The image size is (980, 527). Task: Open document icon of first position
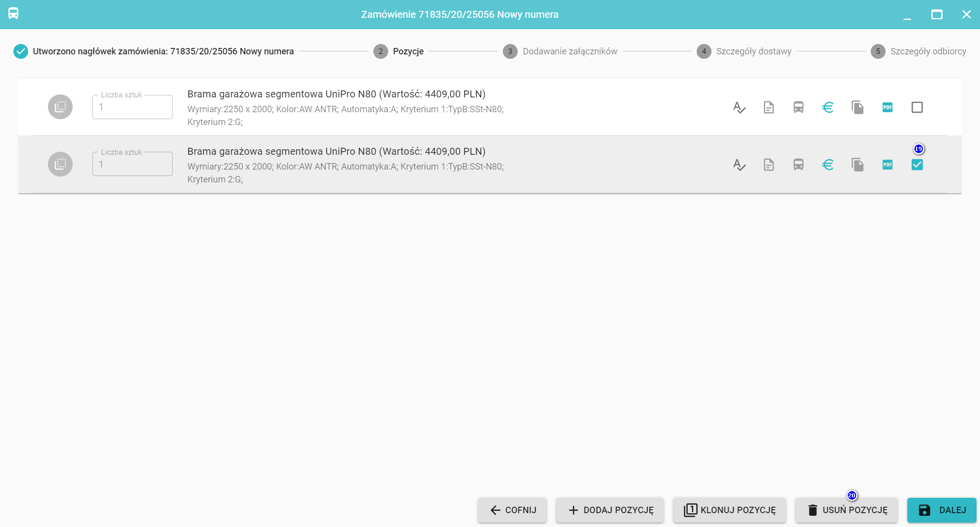pos(769,107)
